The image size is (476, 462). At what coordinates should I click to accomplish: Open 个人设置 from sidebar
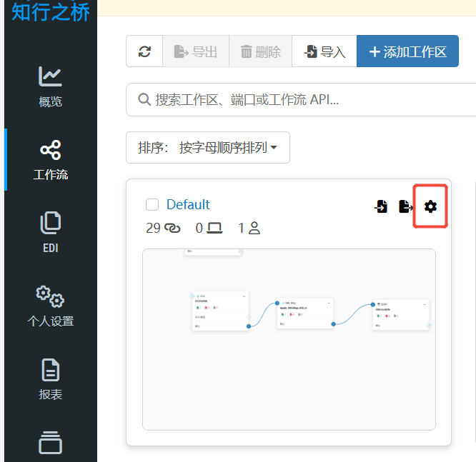pyautogui.click(x=50, y=305)
